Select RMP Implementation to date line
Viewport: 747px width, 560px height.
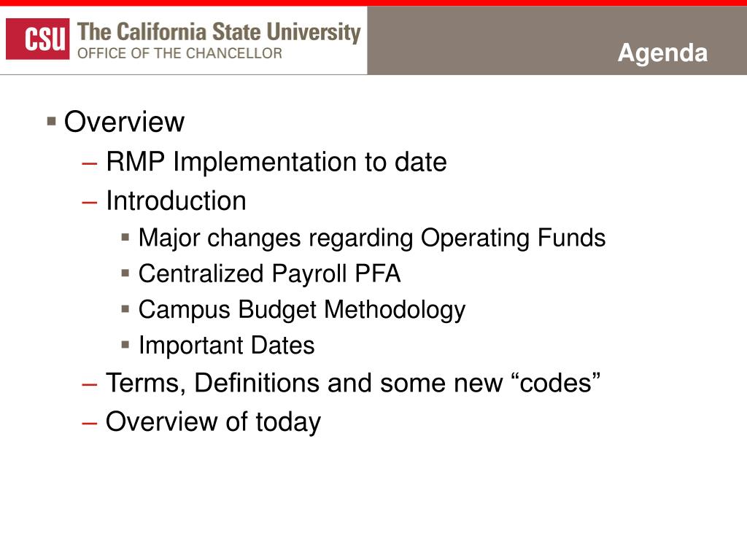(x=276, y=162)
